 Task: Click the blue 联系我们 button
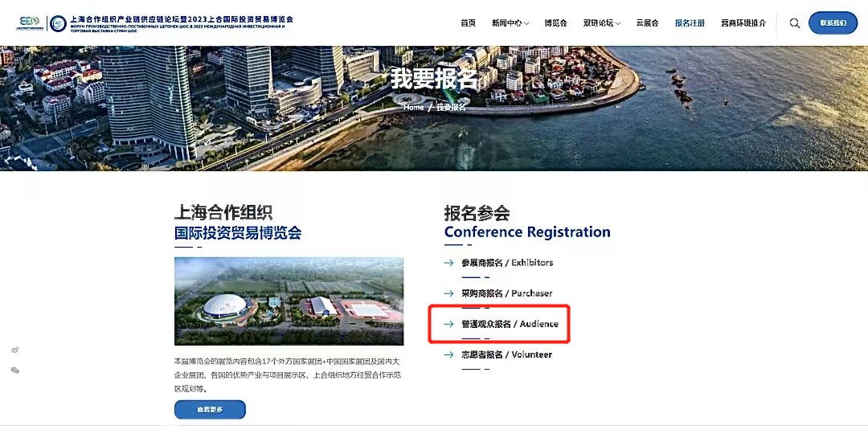(x=833, y=23)
